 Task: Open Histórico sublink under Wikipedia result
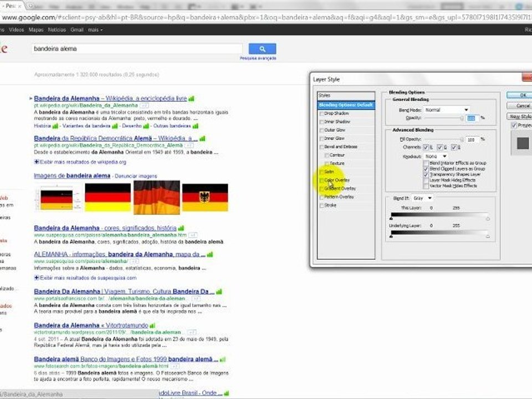point(43,126)
